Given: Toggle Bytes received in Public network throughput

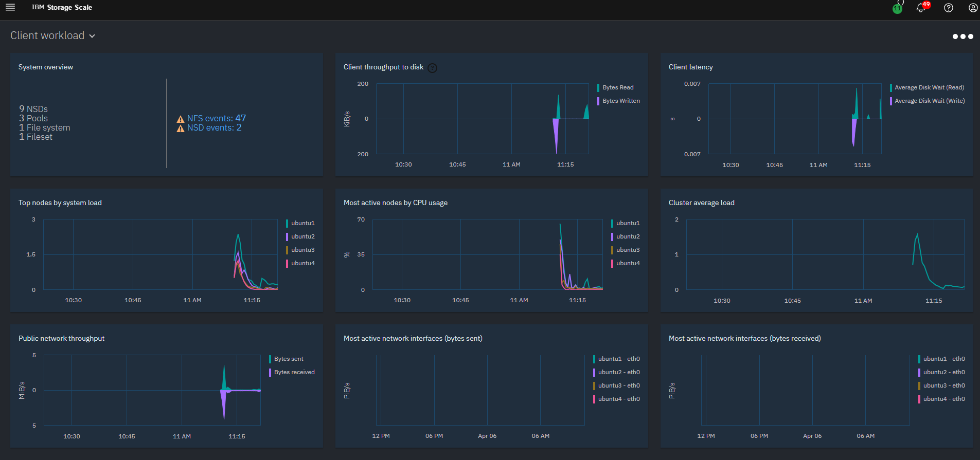Looking at the screenshot, I should tap(294, 372).
